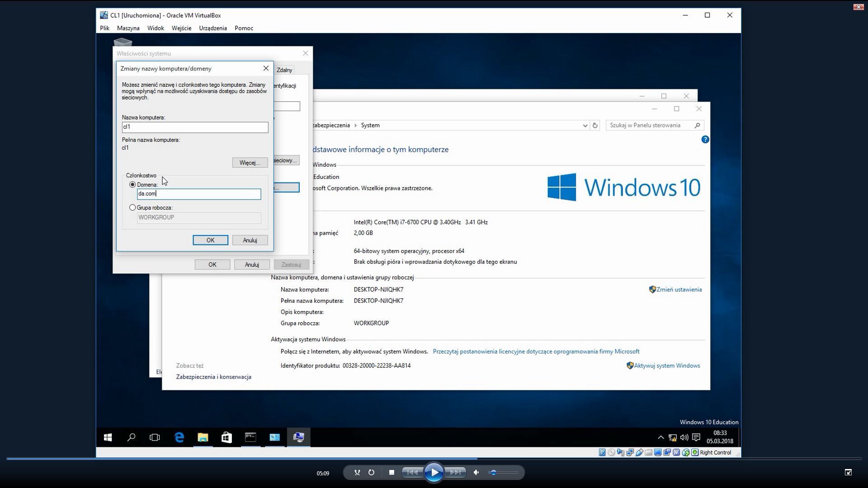Click the VirtualBox USB devices status icon
The height and width of the screenshot is (488, 868).
click(x=639, y=452)
